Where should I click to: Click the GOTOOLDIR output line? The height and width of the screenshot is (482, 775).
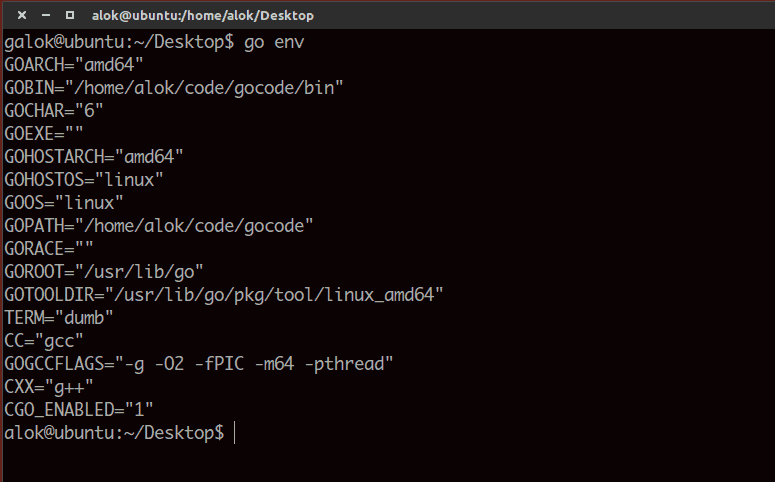[224, 294]
